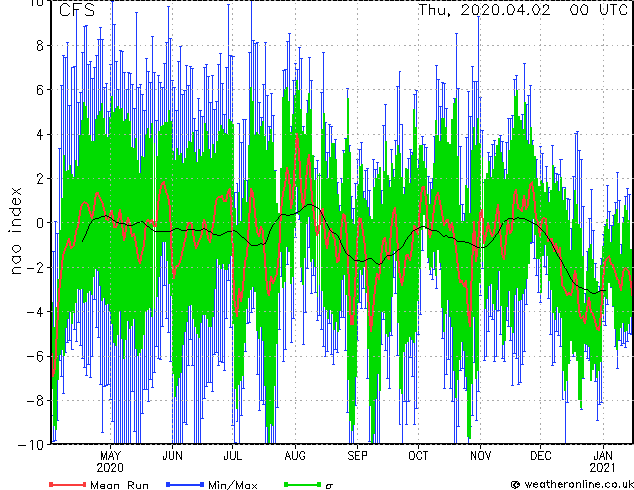Viewport: 634px width, 490px height.
Task: Click the y-axis value -6
Action: (35, 356)
